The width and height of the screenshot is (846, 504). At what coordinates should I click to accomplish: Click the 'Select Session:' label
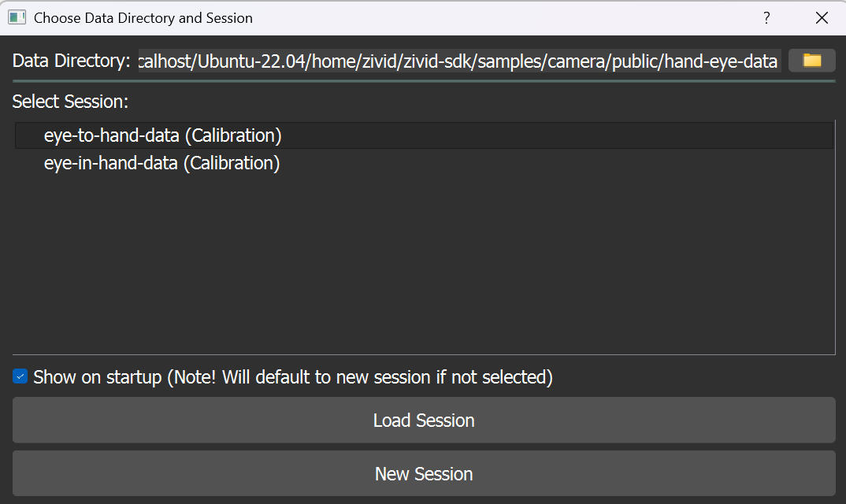point(69,102)
